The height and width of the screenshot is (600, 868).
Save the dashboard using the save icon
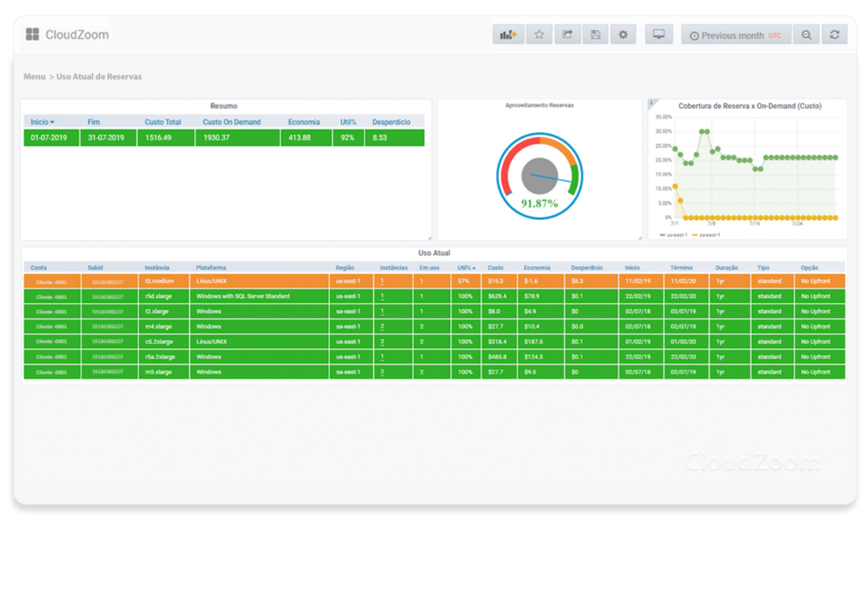(595, 34)
